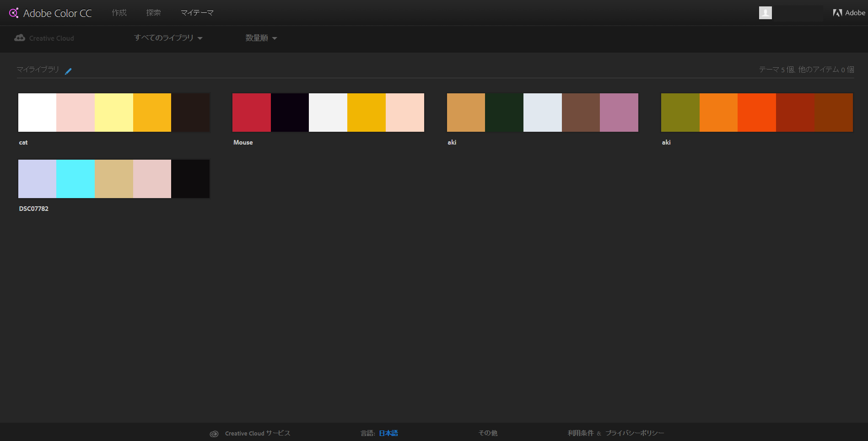Click the Adobe Color CC logo icon
The image size is (868, 441).
point(14,13)
